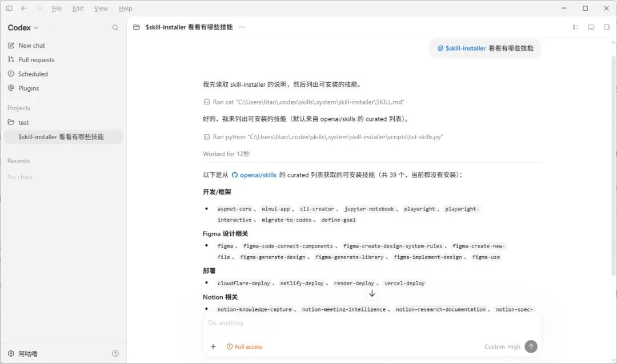The image size is (617, 364).
Task: Open the Help menu
Action: point(126,8)
